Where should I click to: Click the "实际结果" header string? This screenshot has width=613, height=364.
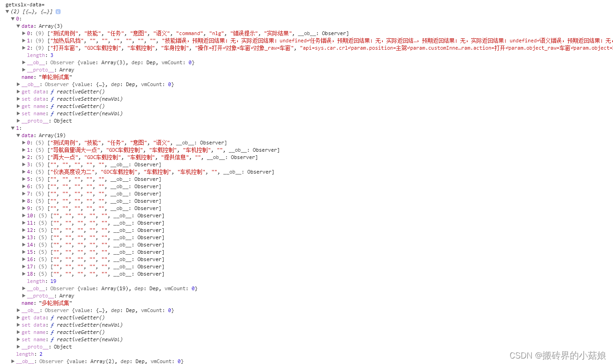click(x=278, y=33)
